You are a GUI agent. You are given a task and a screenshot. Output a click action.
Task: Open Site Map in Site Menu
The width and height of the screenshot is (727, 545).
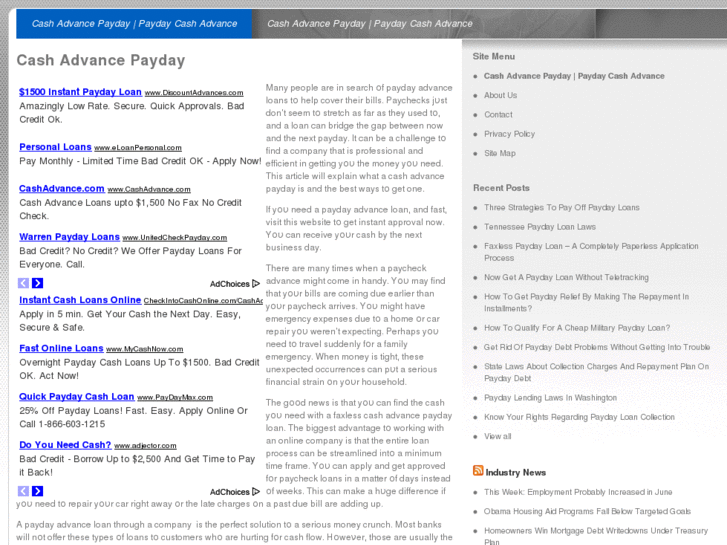[500, 153]
